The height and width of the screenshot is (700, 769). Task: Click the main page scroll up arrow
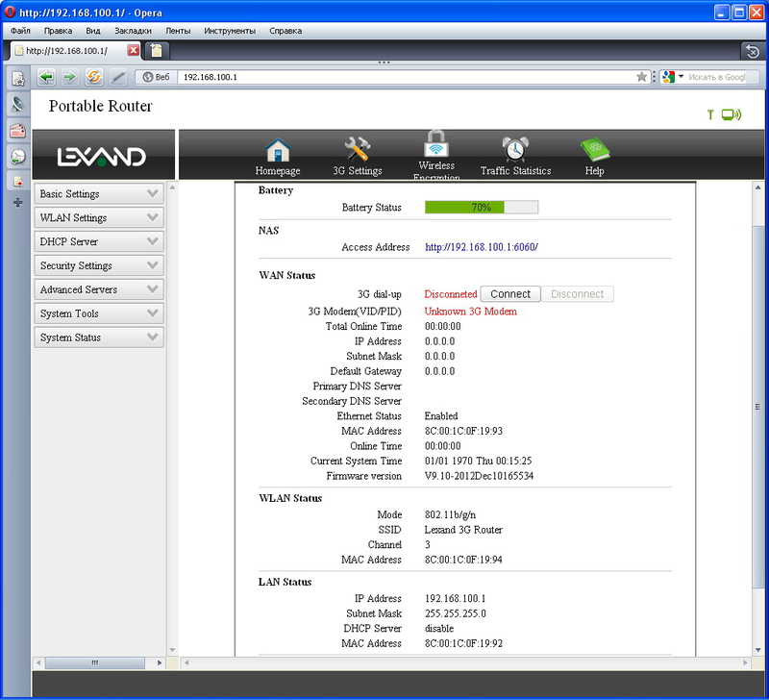tap(757, 187)
